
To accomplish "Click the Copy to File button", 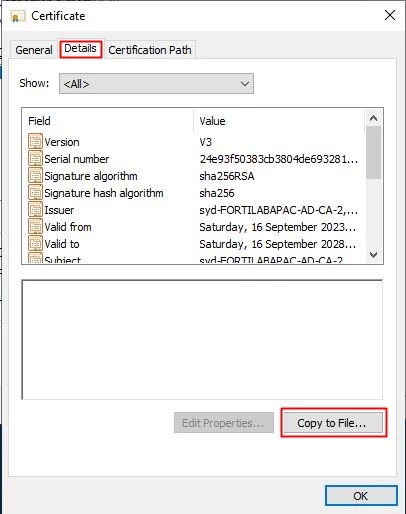I will (333, 423).
